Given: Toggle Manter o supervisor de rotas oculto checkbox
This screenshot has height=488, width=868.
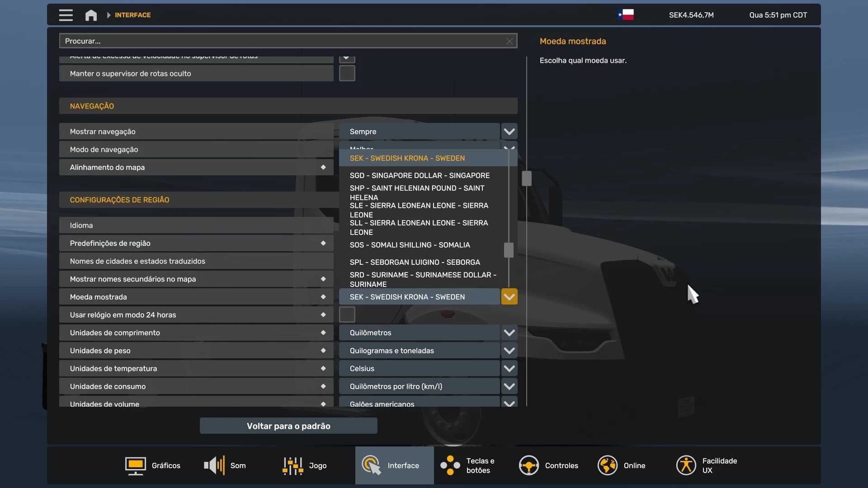Looking at the screenshot, I should pyautogui.click(x=347, y=73).
